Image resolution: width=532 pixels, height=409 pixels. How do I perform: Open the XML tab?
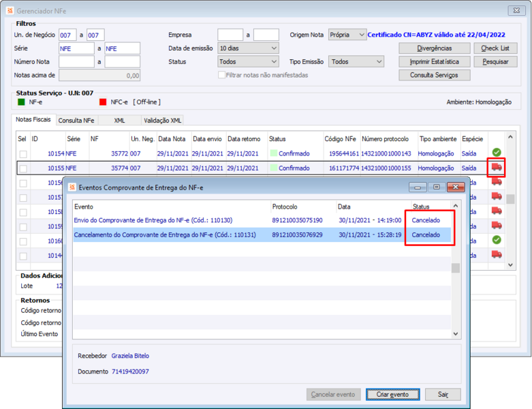(119, 121)
